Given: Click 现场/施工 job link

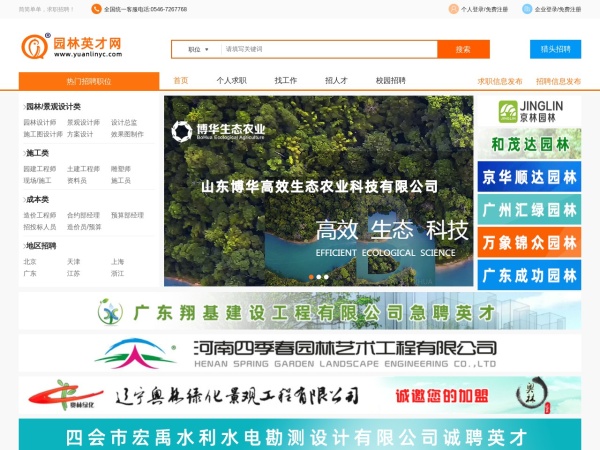Looking at the screenshot, I should point(37,180).
